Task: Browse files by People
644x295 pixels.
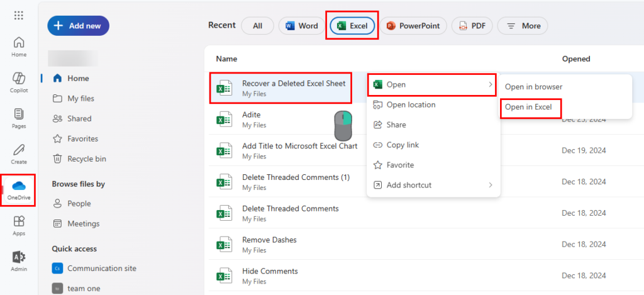Action: pyautogui.click(x=72, y=204)
